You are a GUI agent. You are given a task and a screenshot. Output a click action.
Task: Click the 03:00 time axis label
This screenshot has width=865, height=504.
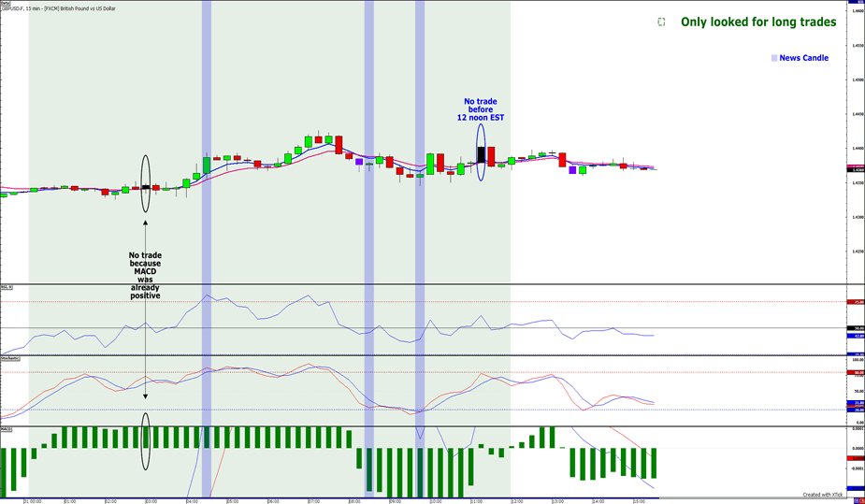click(x=151, y=501)
